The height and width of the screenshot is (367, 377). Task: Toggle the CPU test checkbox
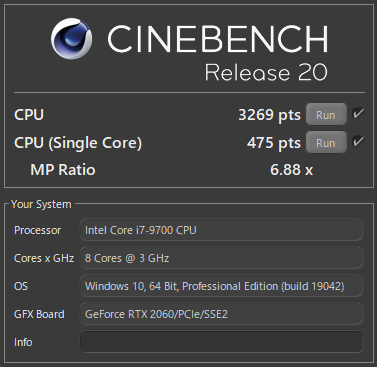tap(359, 114)
